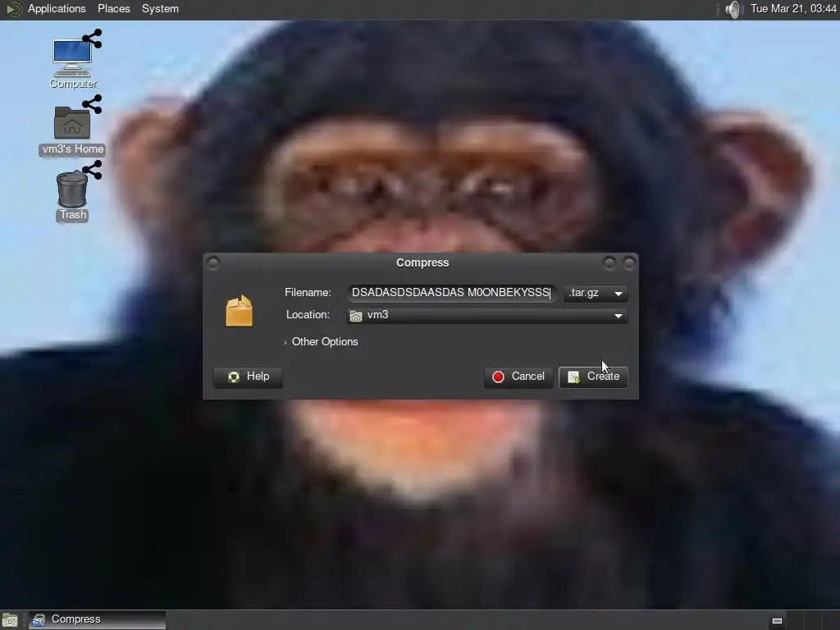Open the Computer desktop icon
The height and width of the screenshot is (630, 840).
click(x=73, y=59)
